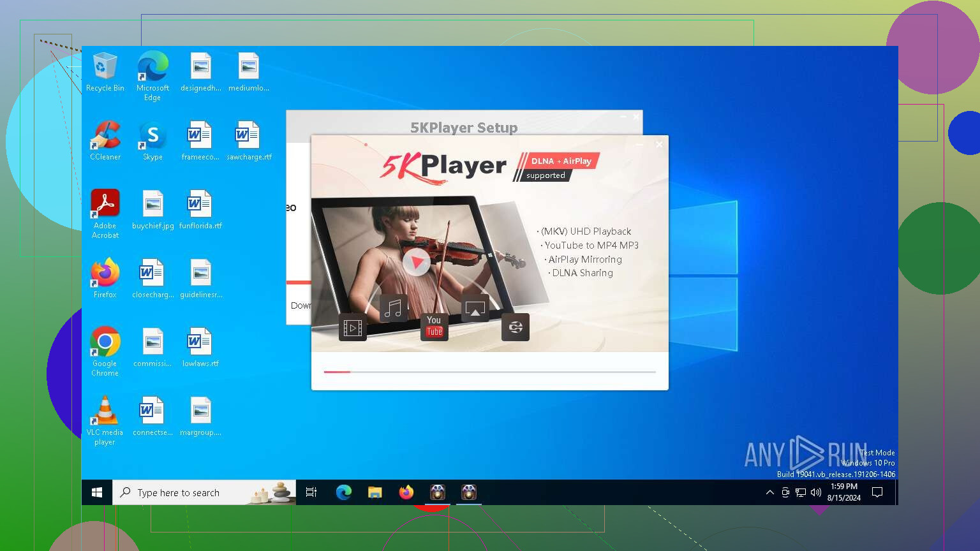Expand the hidden system tray icons

click(769, 492)
